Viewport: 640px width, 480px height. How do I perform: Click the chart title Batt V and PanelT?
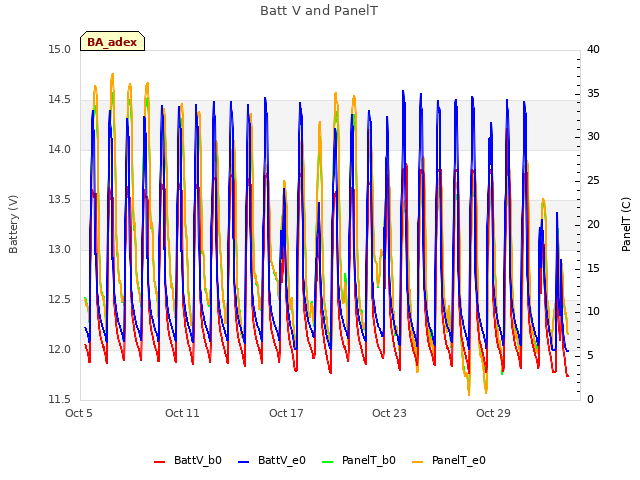click(x=319, y=11)
